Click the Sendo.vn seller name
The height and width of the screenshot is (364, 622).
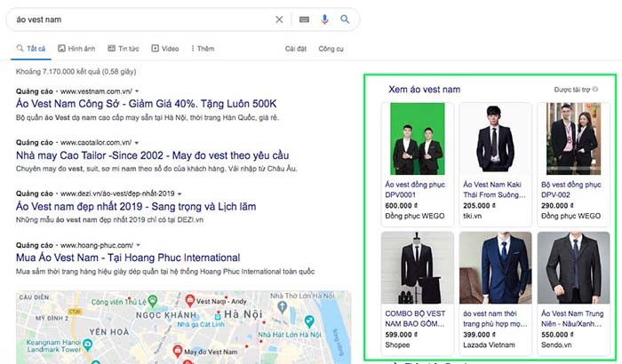click(x=556, y=345)
